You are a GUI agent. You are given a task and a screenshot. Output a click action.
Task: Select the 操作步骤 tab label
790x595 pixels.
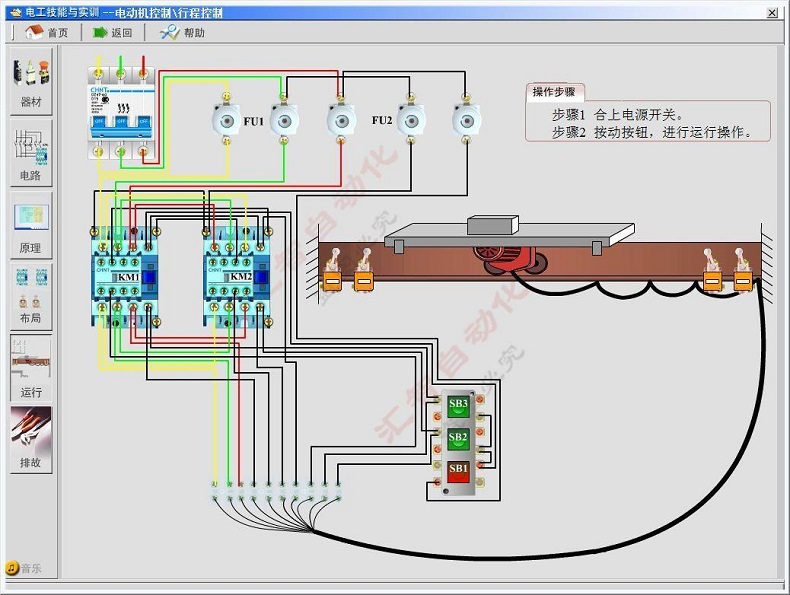(x=553, y=92)
